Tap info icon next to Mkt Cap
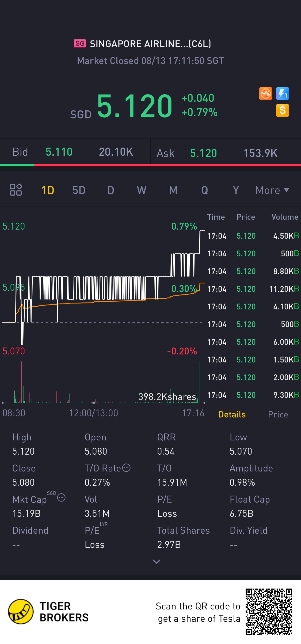Viewport: 301px width, 644px height. pos(61,497)
